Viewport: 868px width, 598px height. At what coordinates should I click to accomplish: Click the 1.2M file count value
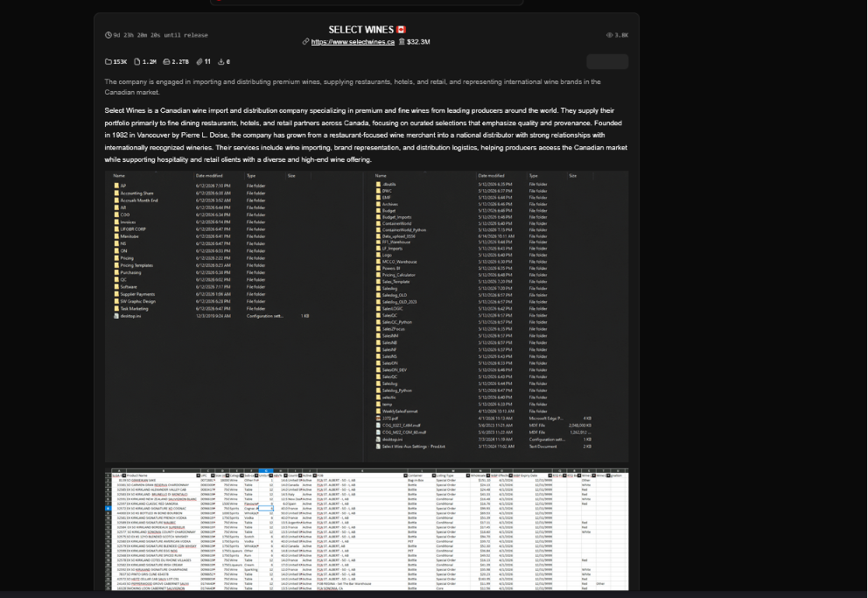pyautogui.click(x=149, y=62)
